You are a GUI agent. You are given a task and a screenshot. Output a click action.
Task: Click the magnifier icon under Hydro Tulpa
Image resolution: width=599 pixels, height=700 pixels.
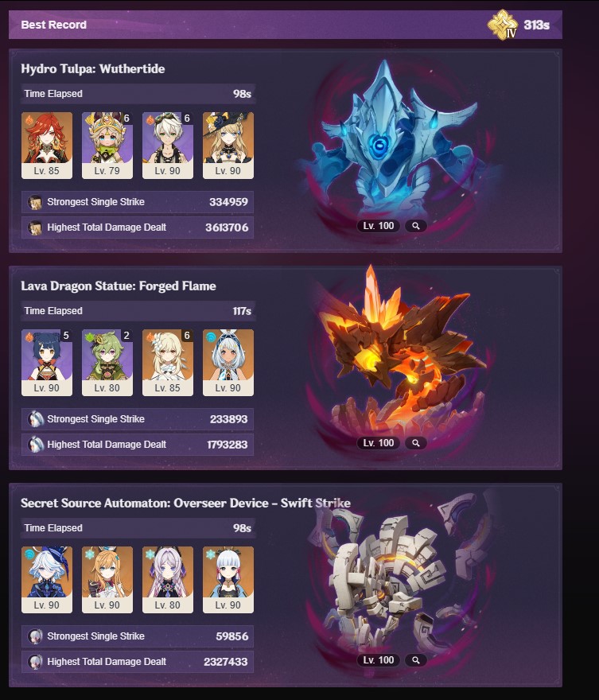[415, 226]
